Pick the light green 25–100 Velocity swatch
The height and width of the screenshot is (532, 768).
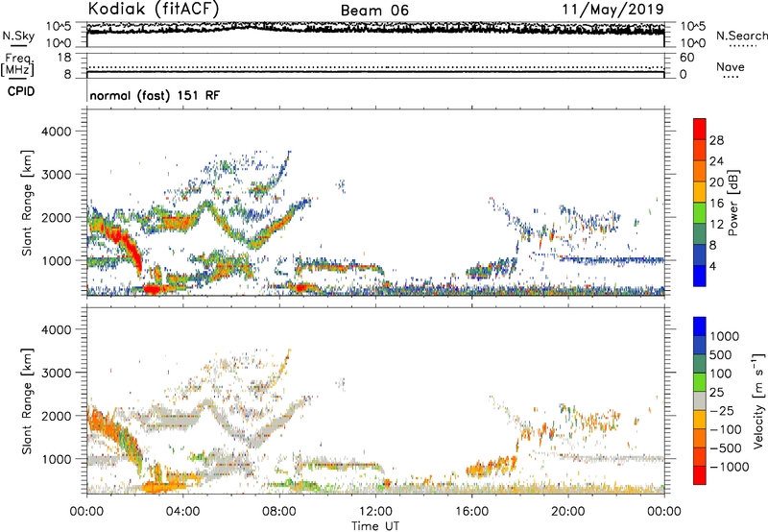point(700,382)
